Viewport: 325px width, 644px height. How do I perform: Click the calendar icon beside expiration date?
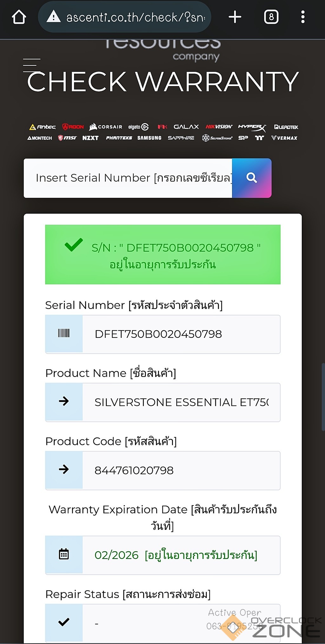64,554
